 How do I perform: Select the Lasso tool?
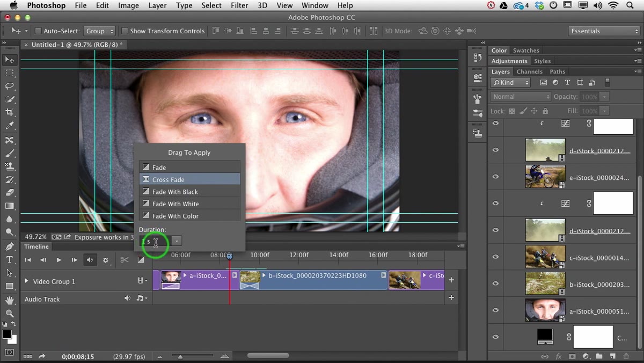(10, 86)
